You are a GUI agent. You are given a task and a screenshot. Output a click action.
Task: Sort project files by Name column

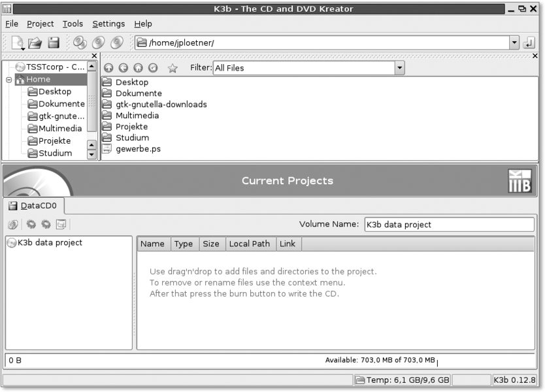click(153, 244)
